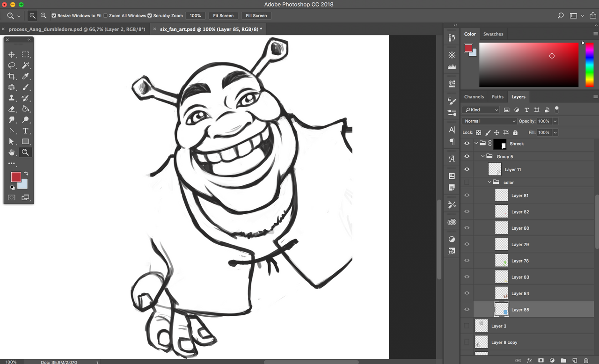
Task: Reset default foreground and background colors
Action: coord(13,187)
